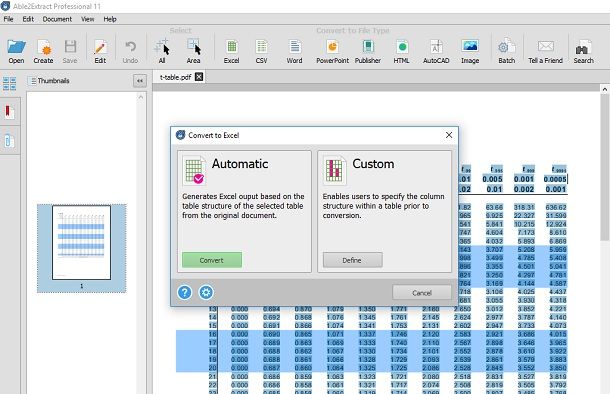Open the Document menu
610x394 pixels.
(57, 19)
